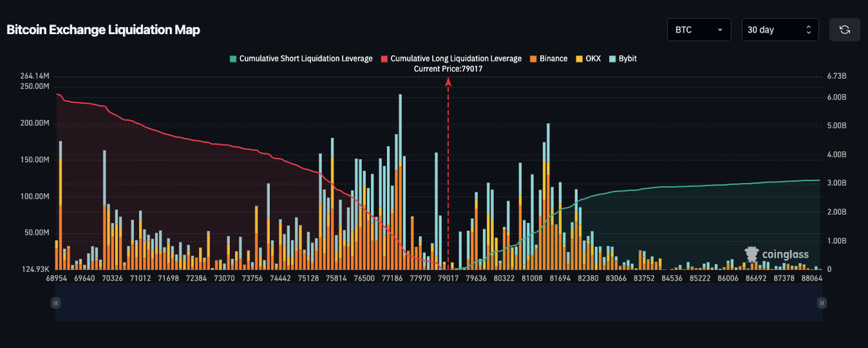Click left axis value 264.14M

point(33,76)
